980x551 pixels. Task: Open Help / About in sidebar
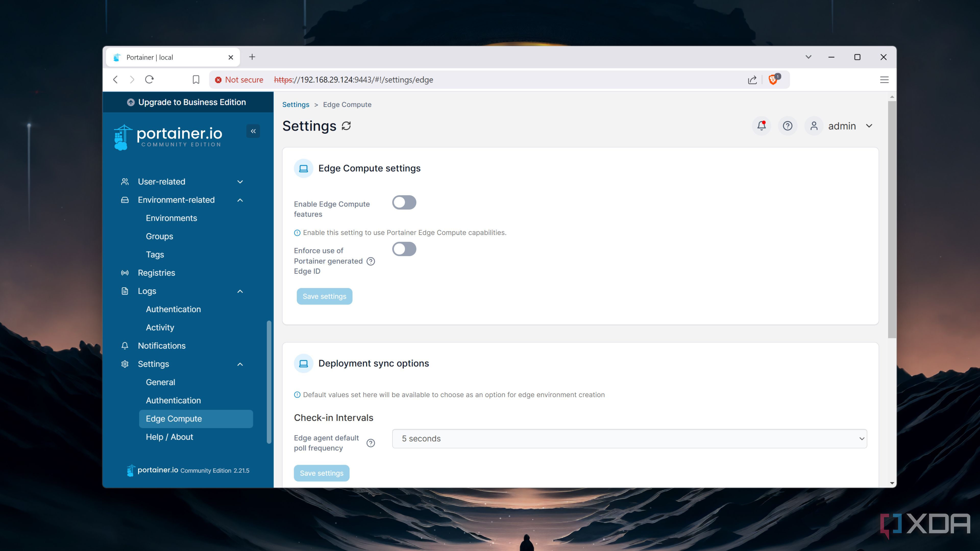pos(169,437)
